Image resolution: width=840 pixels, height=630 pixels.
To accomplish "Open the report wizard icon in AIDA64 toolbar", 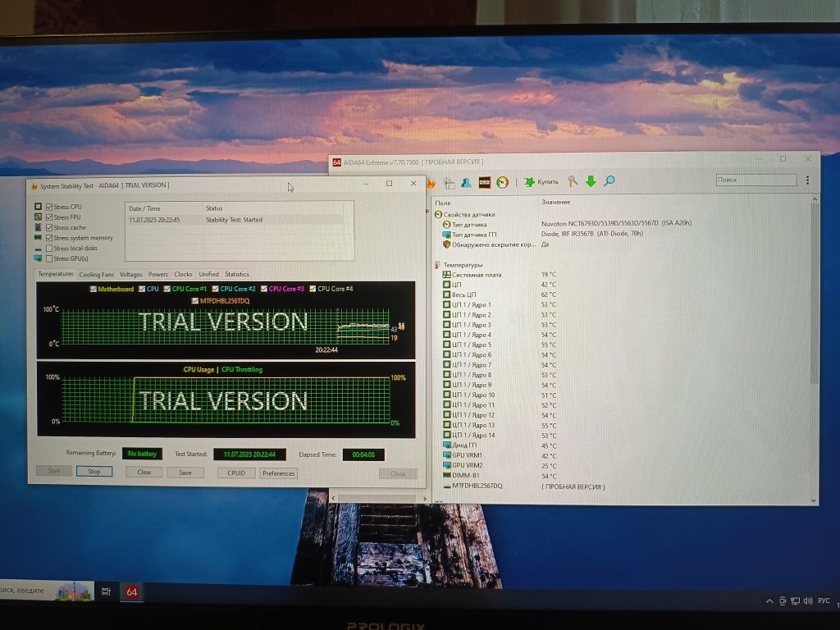I will (x=450, y=183).
